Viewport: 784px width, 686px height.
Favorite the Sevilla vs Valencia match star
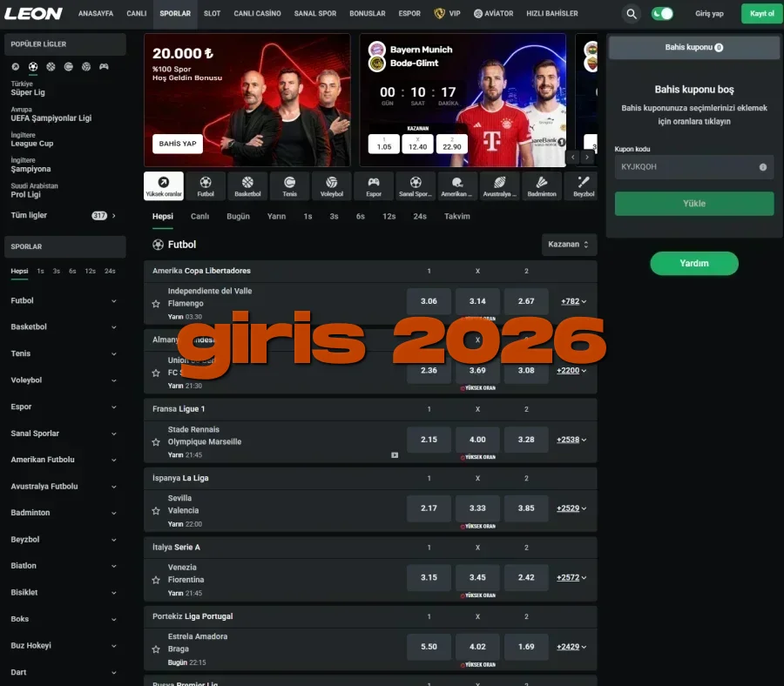[x=156, y=511]
